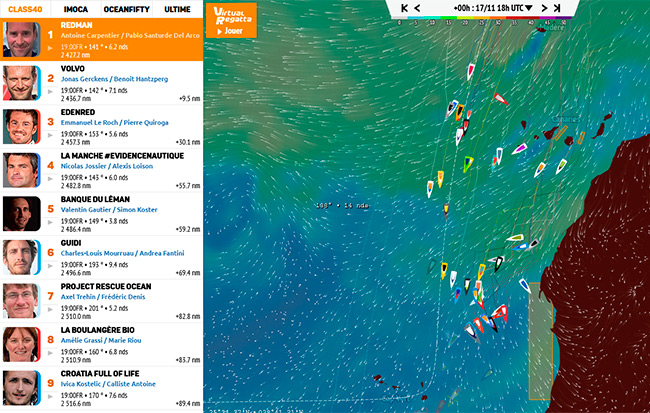This screenshot has height=413, width=650.
Task: Click the +30.1 nm gap value
Action: 188,142
